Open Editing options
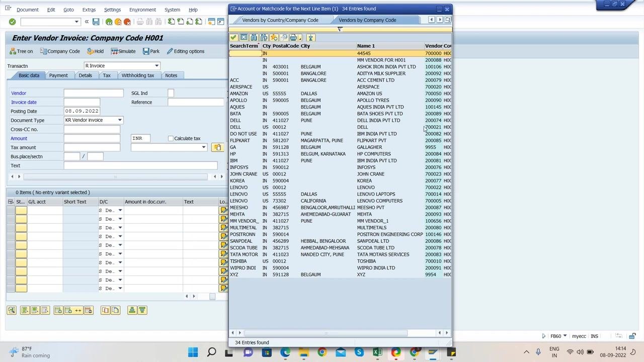The height and width of the screenshot is (362, 644). point(185,51)
